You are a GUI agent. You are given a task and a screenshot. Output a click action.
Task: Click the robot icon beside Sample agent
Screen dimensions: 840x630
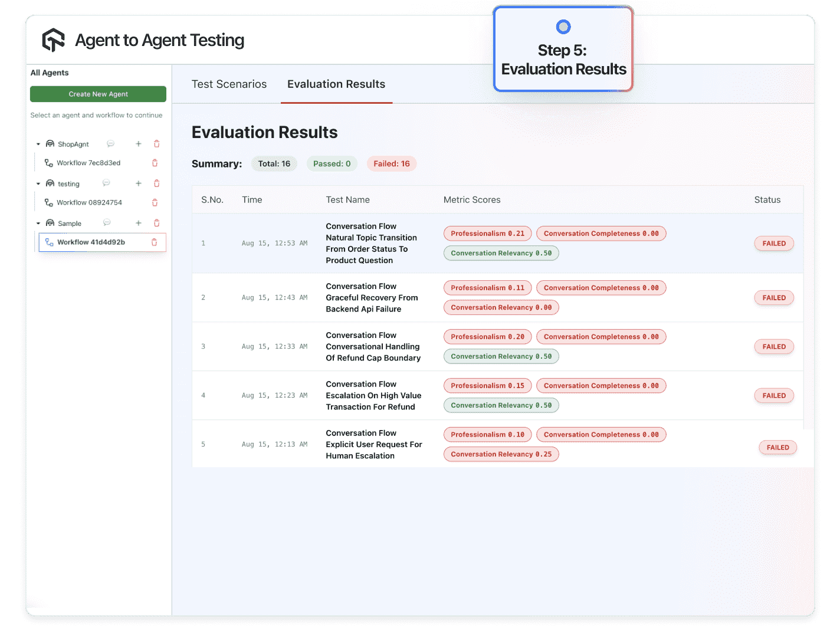(50, 223)
